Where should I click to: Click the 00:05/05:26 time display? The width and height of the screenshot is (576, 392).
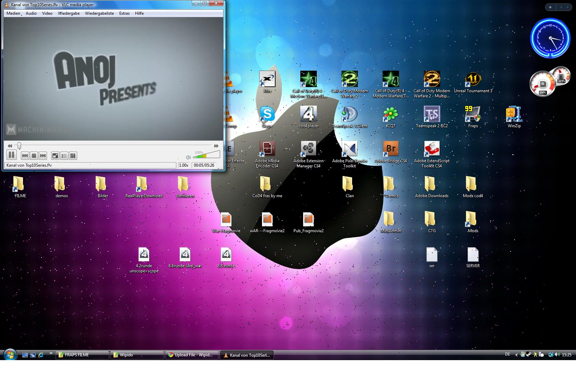[204, 165]
